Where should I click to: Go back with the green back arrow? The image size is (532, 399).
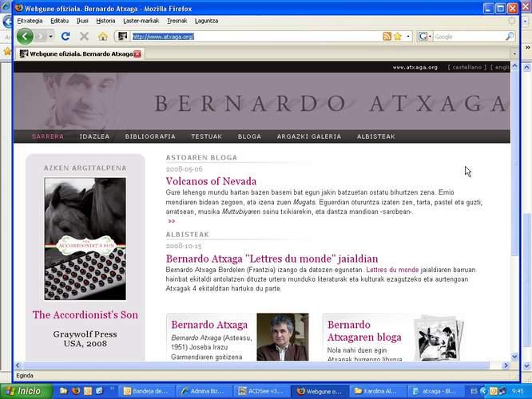25,36
